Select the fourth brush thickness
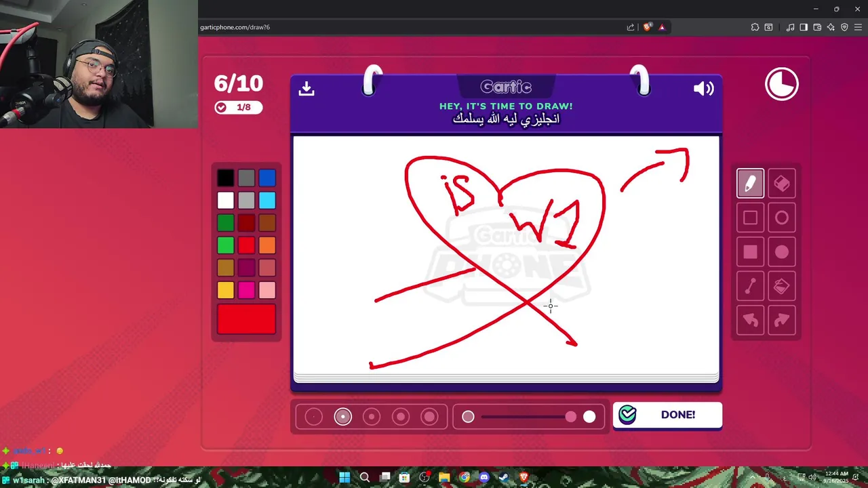The height and width of the screenshot is (488, 868). tap(401, 417)
